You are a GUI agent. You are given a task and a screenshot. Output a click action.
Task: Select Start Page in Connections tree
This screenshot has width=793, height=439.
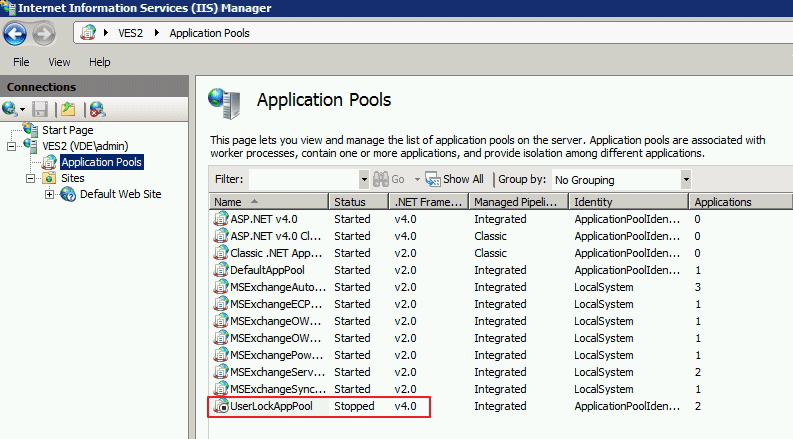click(x=68, y=130)
